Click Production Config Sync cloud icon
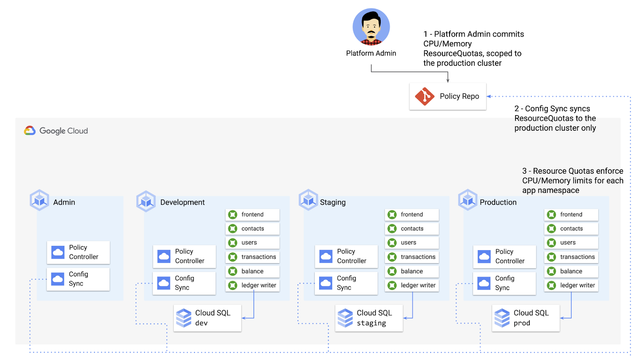Viewport: 644px width, 362px height. tap(484, 283)
